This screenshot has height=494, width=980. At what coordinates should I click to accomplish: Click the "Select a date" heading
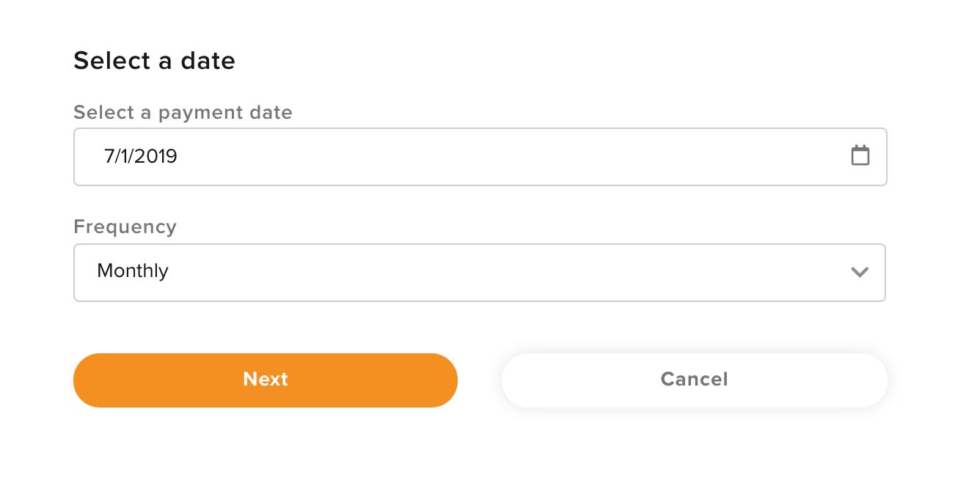click(154, 60)
